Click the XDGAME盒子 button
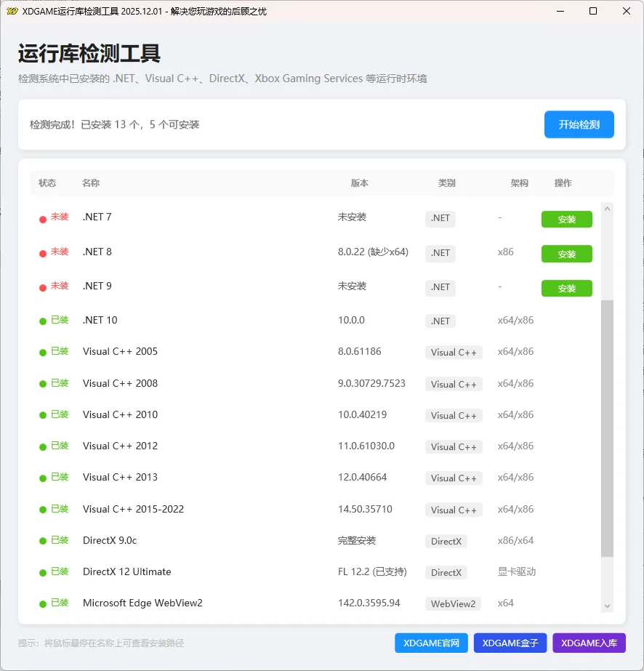 click(x=510, y=643)
